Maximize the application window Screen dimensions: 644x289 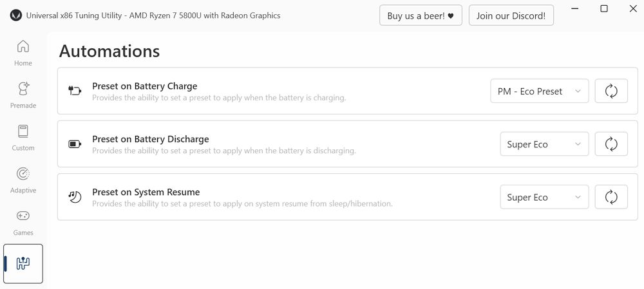pos(604,8)
